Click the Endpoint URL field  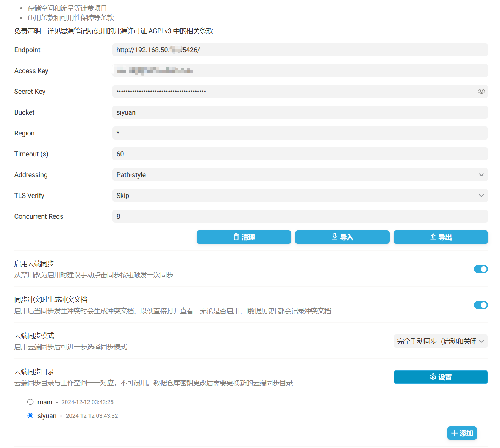tap(300, 50)
